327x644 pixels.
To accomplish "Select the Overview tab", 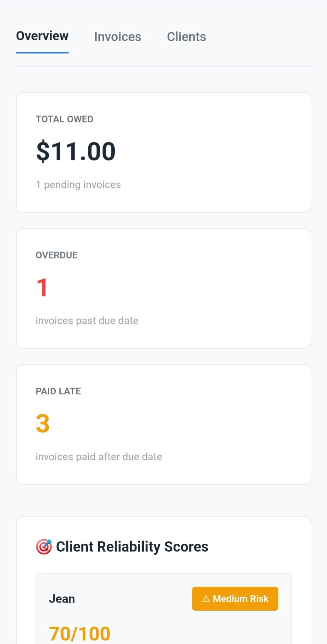I will click(42, 36).
